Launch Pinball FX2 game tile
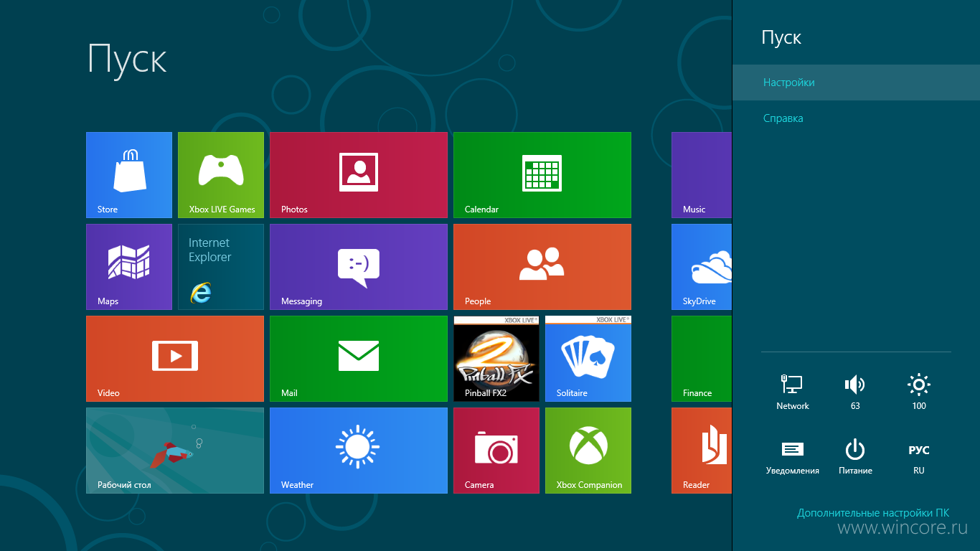The height and width of the screenshot is (551, 980). click(496, 359)
